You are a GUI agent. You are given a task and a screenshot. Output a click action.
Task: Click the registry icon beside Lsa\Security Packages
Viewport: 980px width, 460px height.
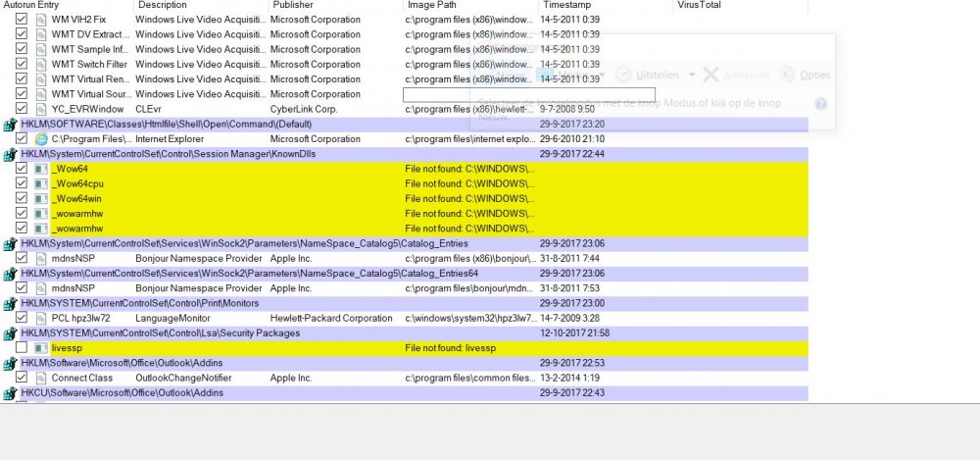click(x=10, y=333)
